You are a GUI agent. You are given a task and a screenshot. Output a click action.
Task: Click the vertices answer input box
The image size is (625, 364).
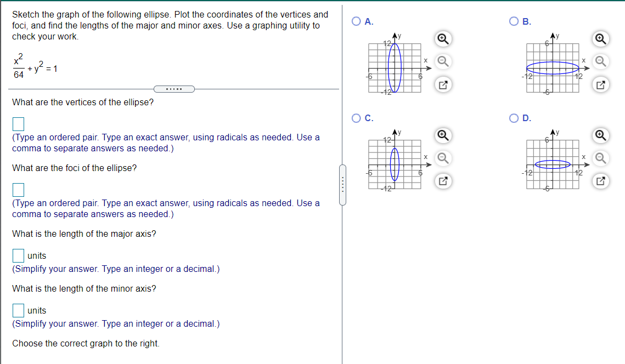click(19, 123)
